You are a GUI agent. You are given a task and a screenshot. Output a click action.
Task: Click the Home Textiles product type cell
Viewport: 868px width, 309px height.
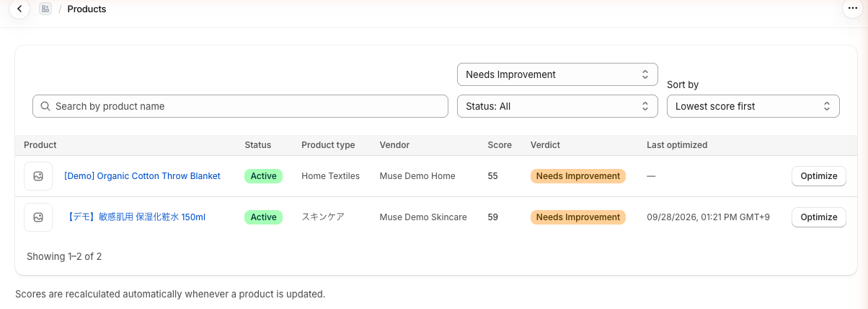click(330, 176)
